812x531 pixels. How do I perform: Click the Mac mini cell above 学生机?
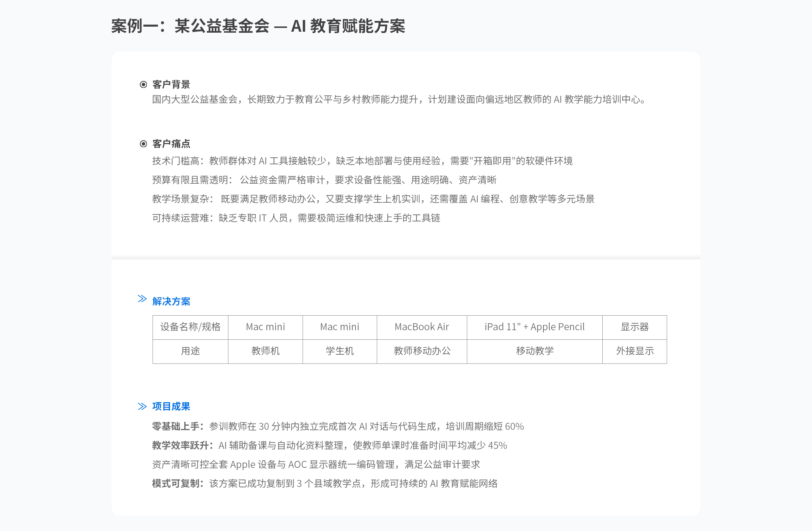point(340,327)
